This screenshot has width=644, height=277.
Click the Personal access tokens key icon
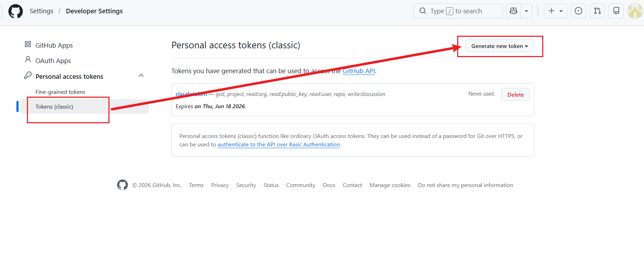28,75
